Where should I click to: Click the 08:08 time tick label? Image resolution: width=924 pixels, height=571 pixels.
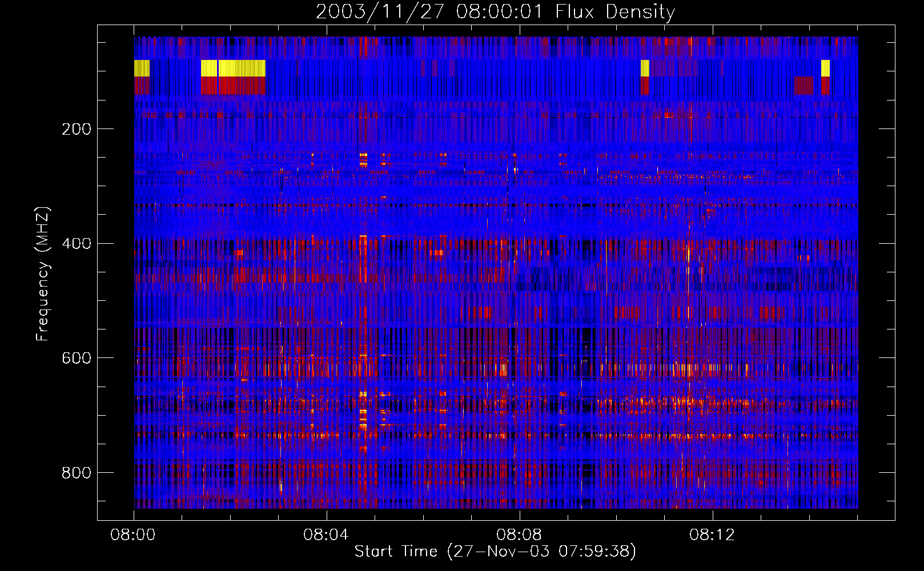519,535
